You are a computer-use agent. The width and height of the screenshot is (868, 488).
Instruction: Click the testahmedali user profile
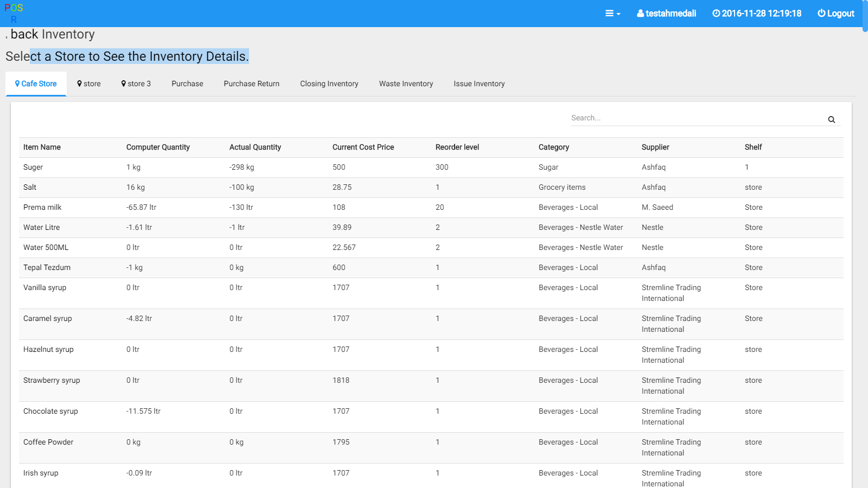(666, 14)
